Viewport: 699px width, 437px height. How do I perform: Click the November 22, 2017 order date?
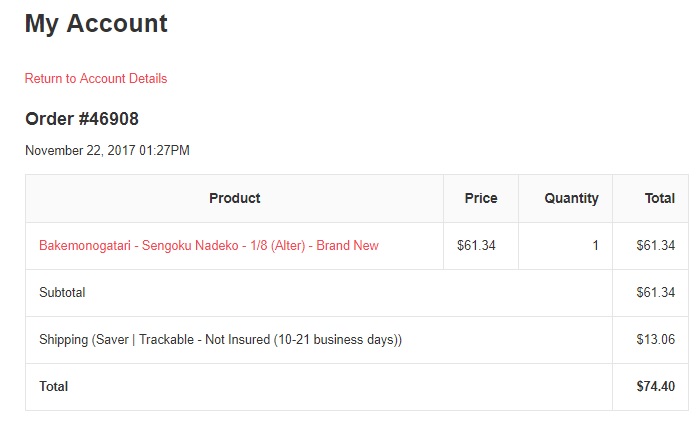pyautogui.click(x=107, y=151)
